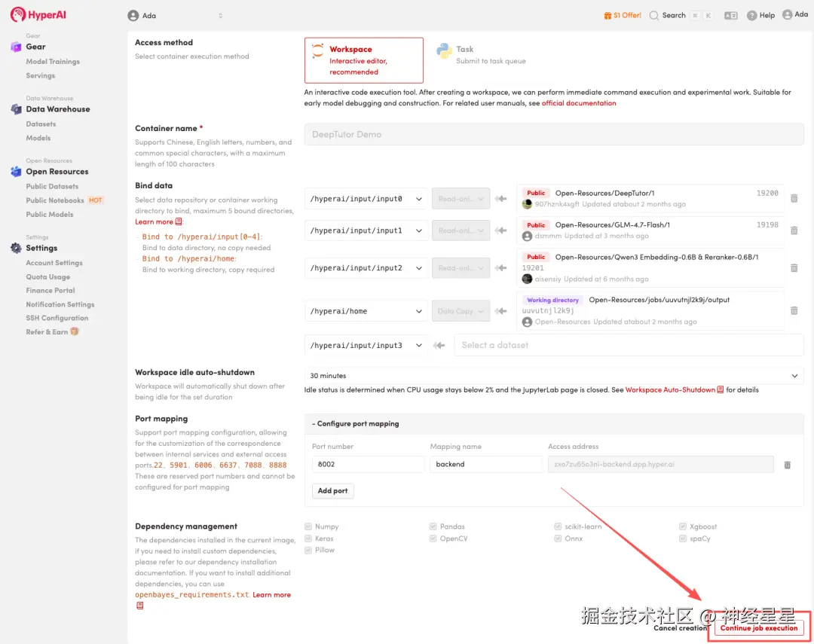The height and width of the screenshot is (644, 814).
Task: Toggle the scikit-learn checkbox
Action: pos(558,526)
